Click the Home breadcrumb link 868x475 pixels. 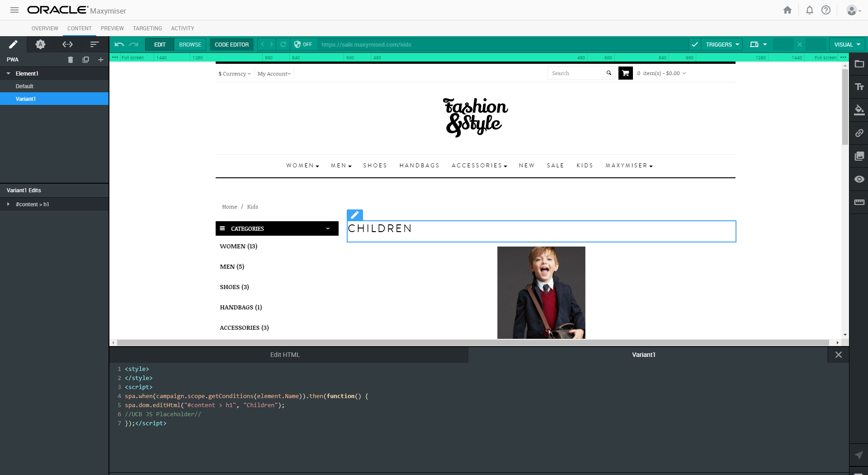[230, 207]
